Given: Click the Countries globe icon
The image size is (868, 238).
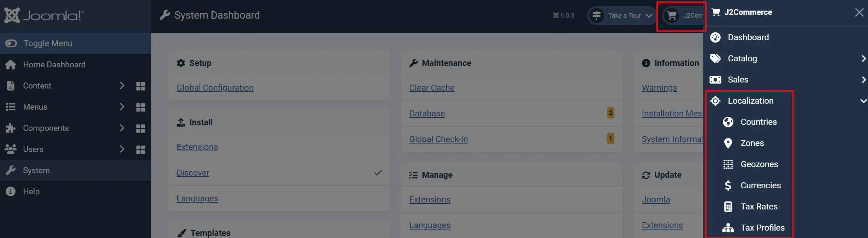Looking at the screenshot, I should tap(728, 122).
